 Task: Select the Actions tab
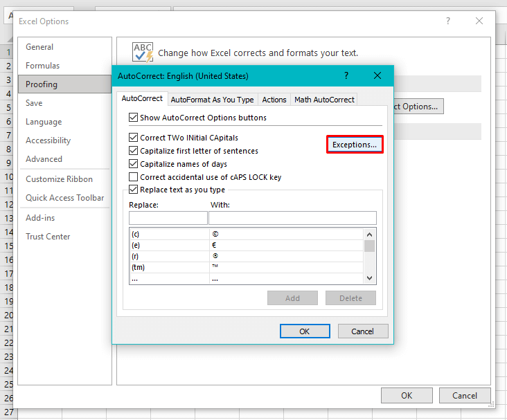coord(274,100)
